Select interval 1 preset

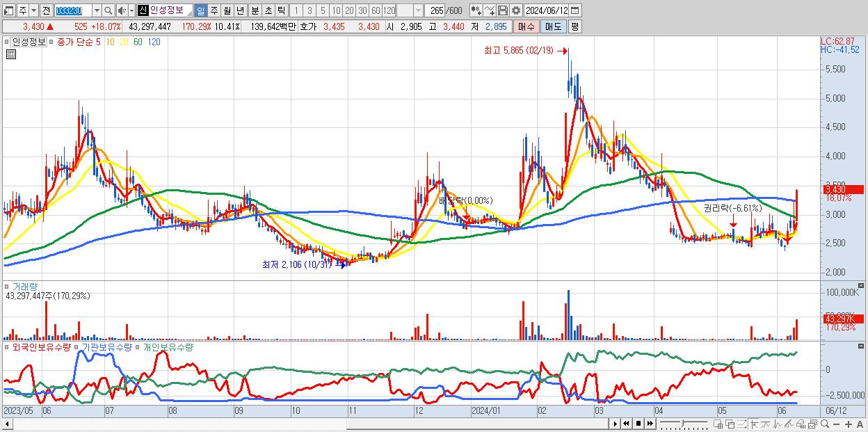pos(296,10)
